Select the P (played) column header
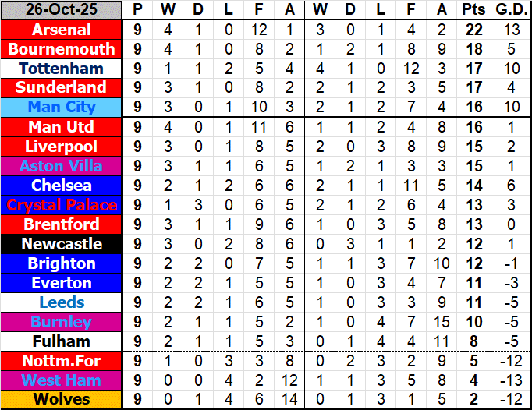This screenshot has height=410, width=532. coord(138,10)
